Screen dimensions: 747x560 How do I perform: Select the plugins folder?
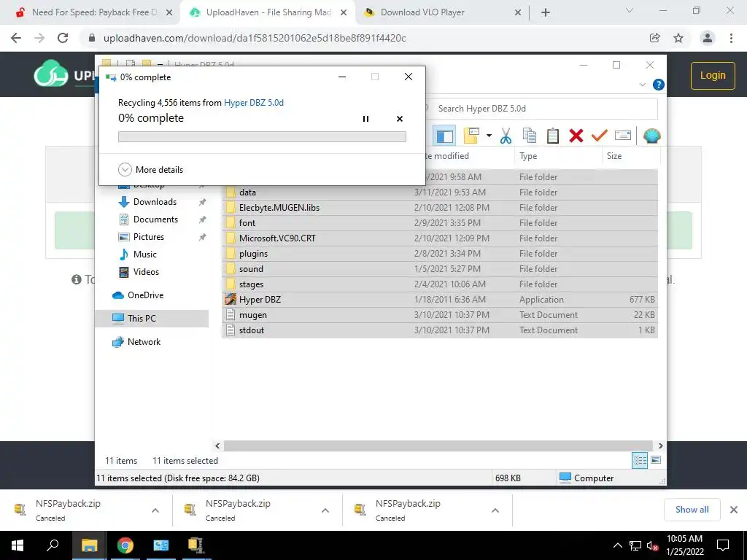coord(440,254)
